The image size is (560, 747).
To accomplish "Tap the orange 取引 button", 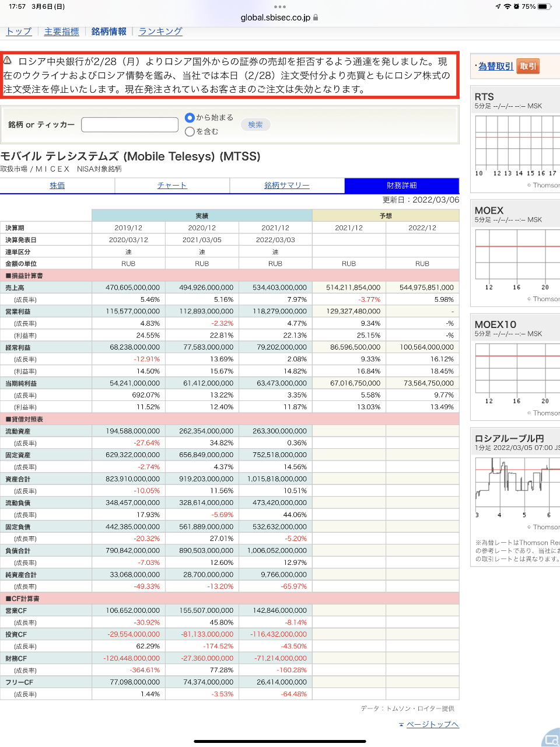I will [528, 67].
